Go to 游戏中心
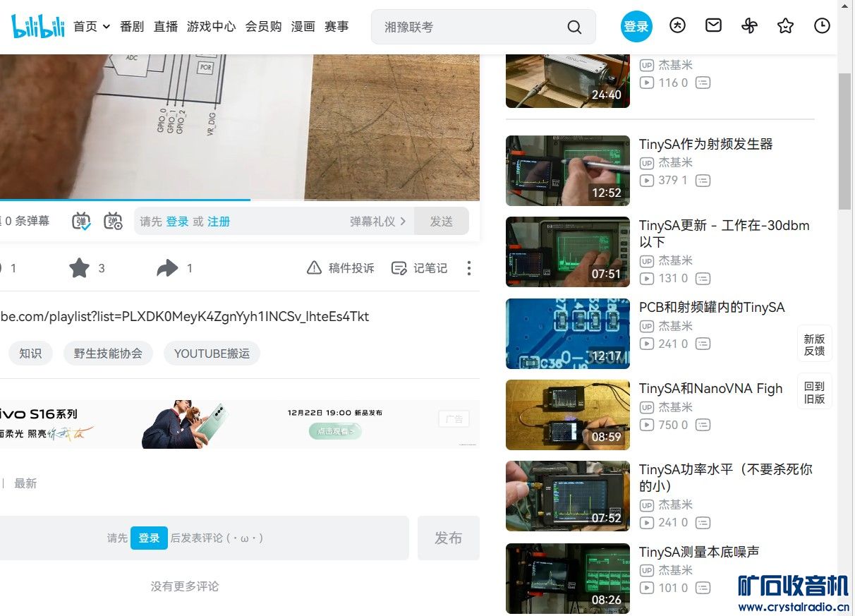Screen dimensions: 855x616 (x=211, y=26)
